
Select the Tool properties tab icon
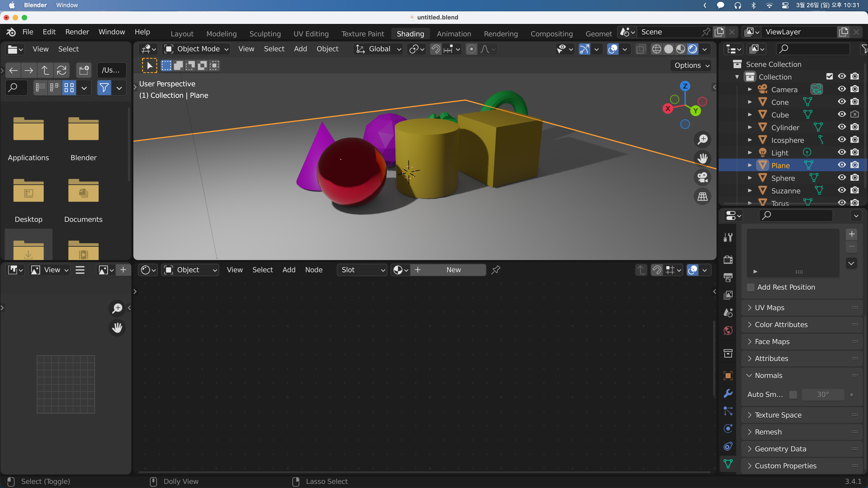click(x=728, y=237)
